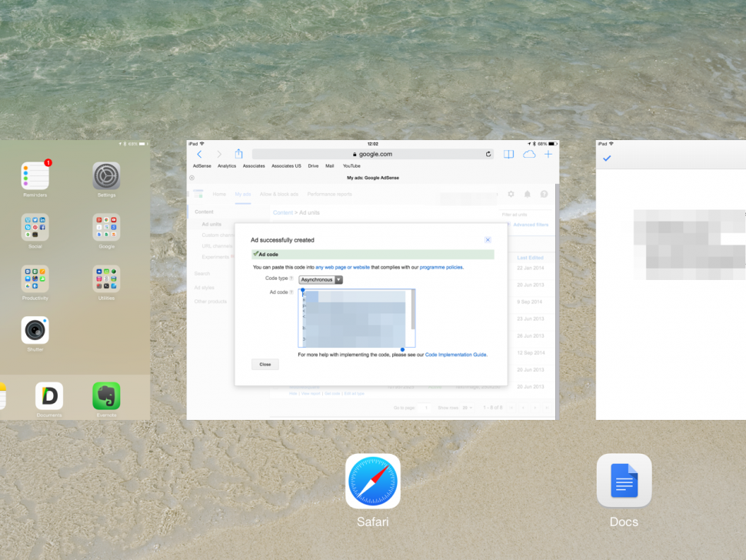The width and height of the screenshot is (746, 560).
Task: Launch Evernote from the dock
Action: pos(106,395)
